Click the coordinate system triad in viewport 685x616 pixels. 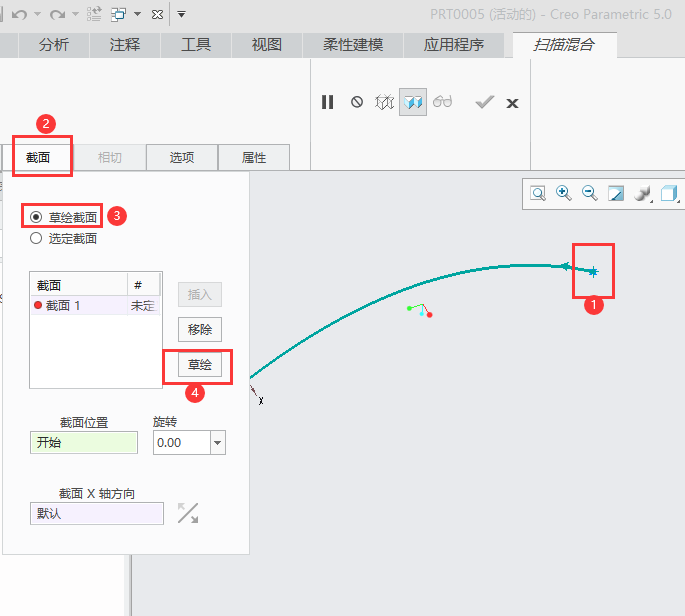click(420, 310)
